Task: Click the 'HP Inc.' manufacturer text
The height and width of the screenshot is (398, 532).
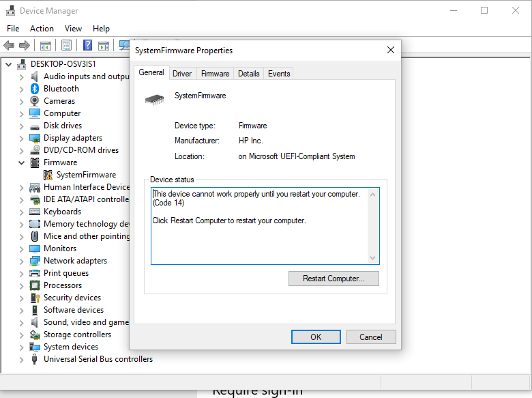Action: click(251, 141)
